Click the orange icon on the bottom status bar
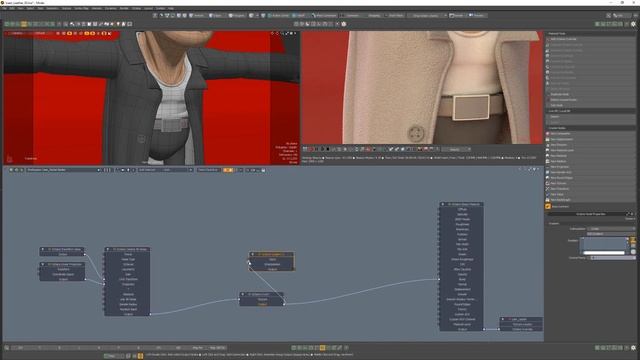The image size is (640, 360). point(140,356)
